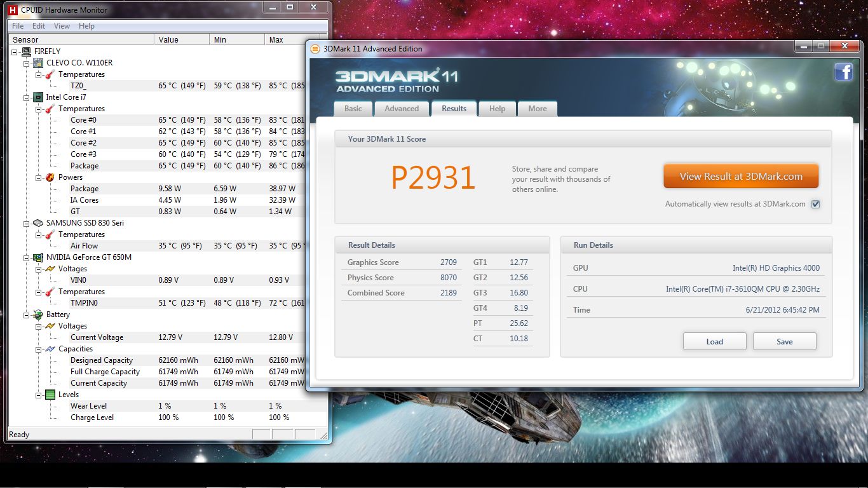The width and height of the screenshot is (868, 488).
Task: Click the motherboard icon beside CLEVO CO. W110ER
Action: coord(38,63)
